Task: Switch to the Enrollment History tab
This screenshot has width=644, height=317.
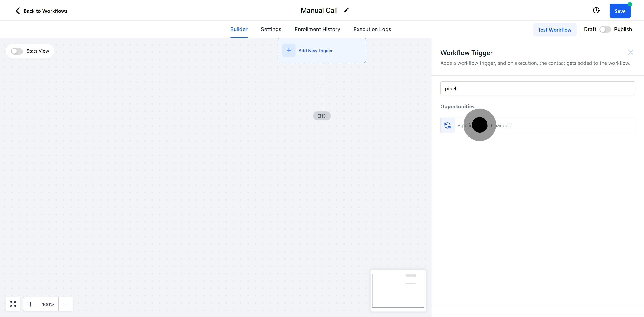Action: [317, 29]
